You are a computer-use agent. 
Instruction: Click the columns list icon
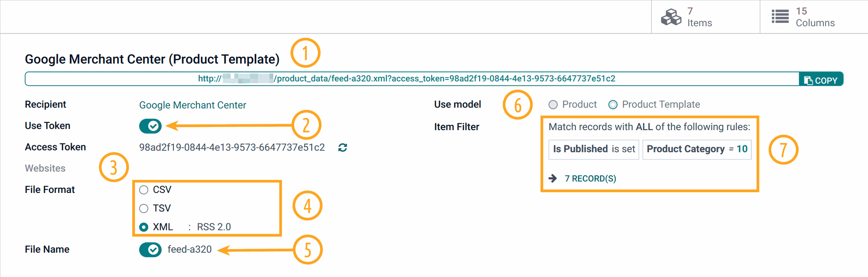[780, 17]
